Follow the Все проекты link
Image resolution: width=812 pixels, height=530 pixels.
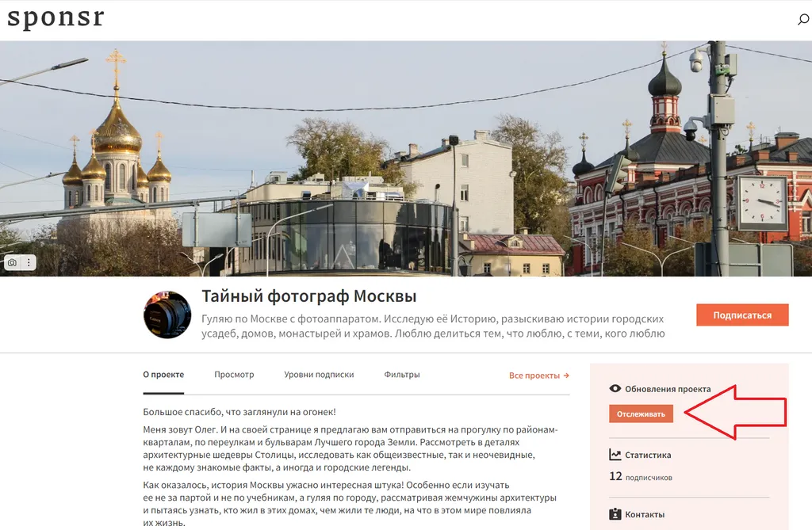534,376
